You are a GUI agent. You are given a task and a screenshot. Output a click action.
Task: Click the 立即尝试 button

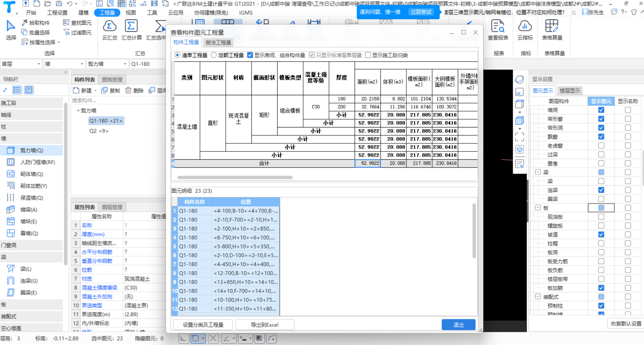coord(421,12)
